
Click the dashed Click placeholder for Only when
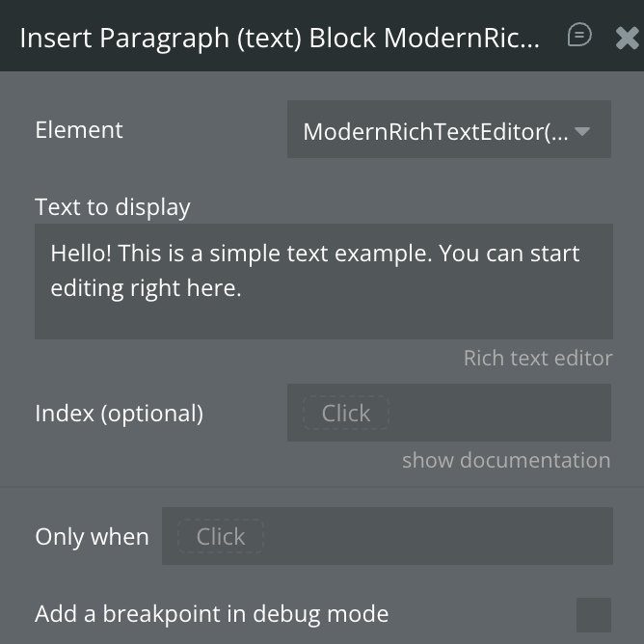(221, 537)
